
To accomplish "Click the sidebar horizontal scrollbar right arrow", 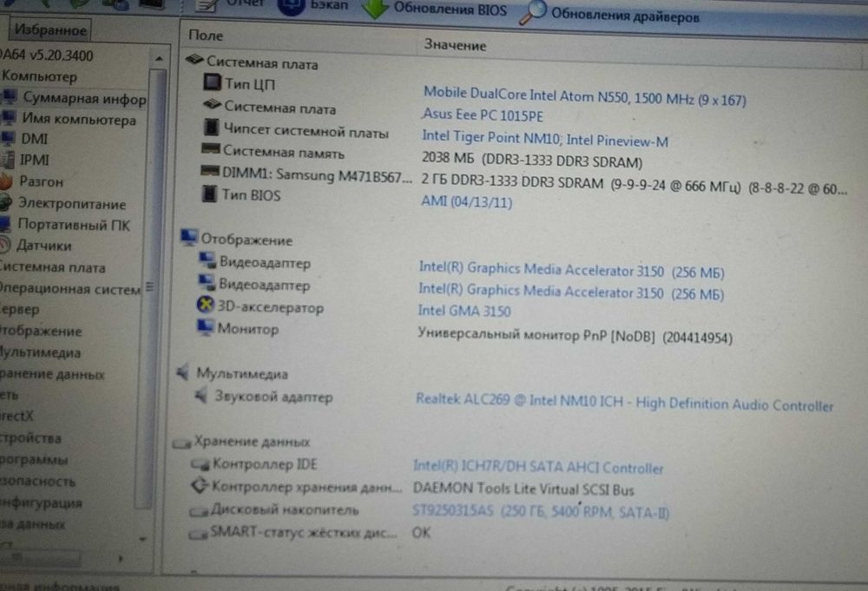I will pos(120,559).
